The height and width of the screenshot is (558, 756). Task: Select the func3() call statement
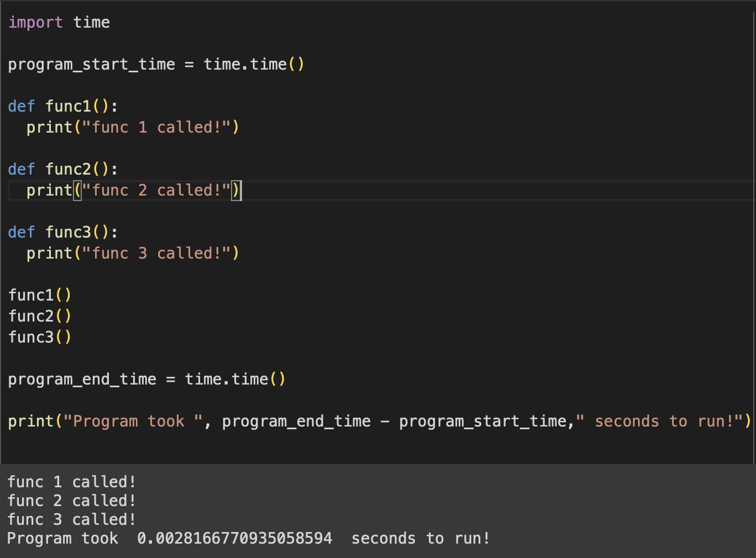[x=39, y=337]
